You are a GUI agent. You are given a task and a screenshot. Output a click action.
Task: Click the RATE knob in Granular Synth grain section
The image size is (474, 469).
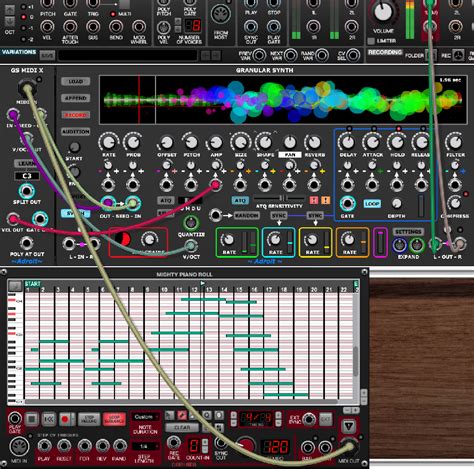(x=108, y=142)
